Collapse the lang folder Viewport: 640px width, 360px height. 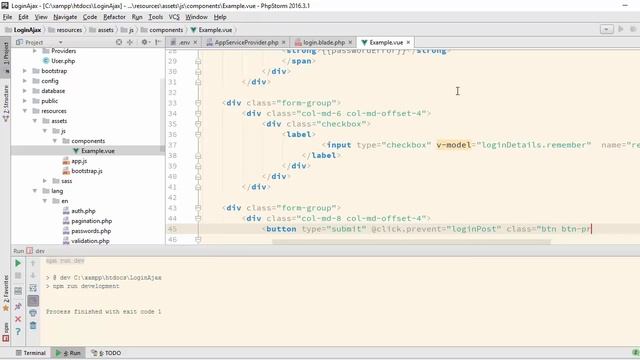pos(35,191)
